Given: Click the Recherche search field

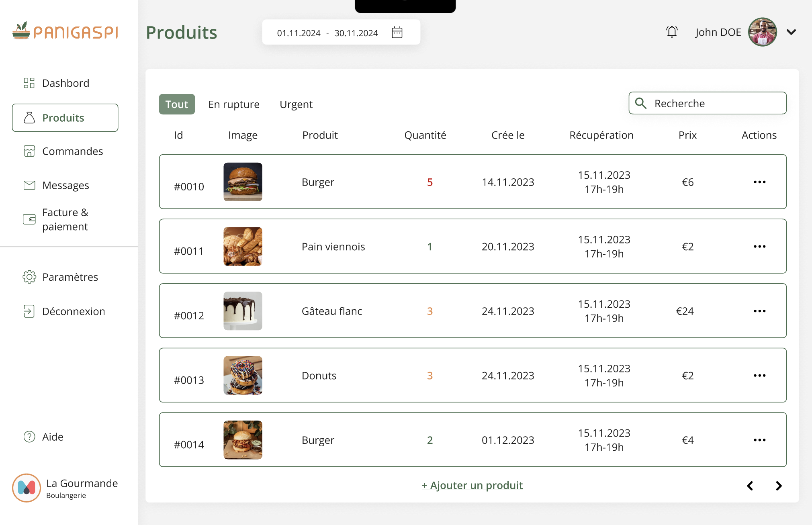Looking at the screenshot, I should coord(707,103).
